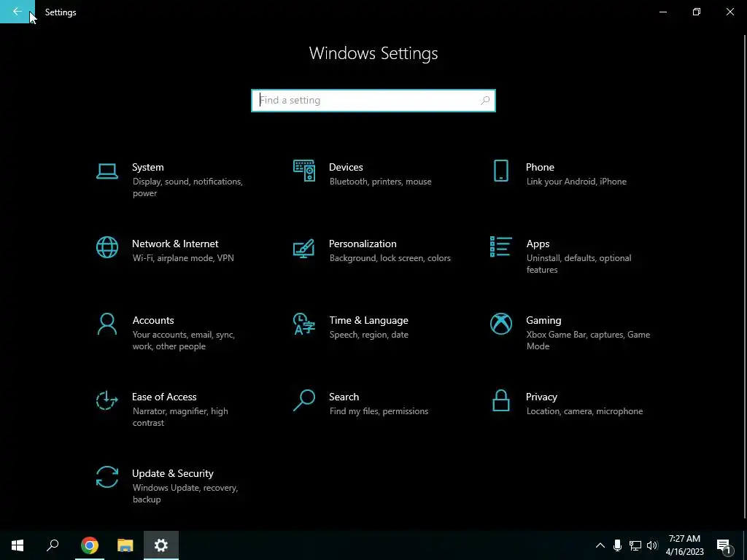Click the Gaming Xbox icon
This screenshot has height=560, width=747.
501,324
